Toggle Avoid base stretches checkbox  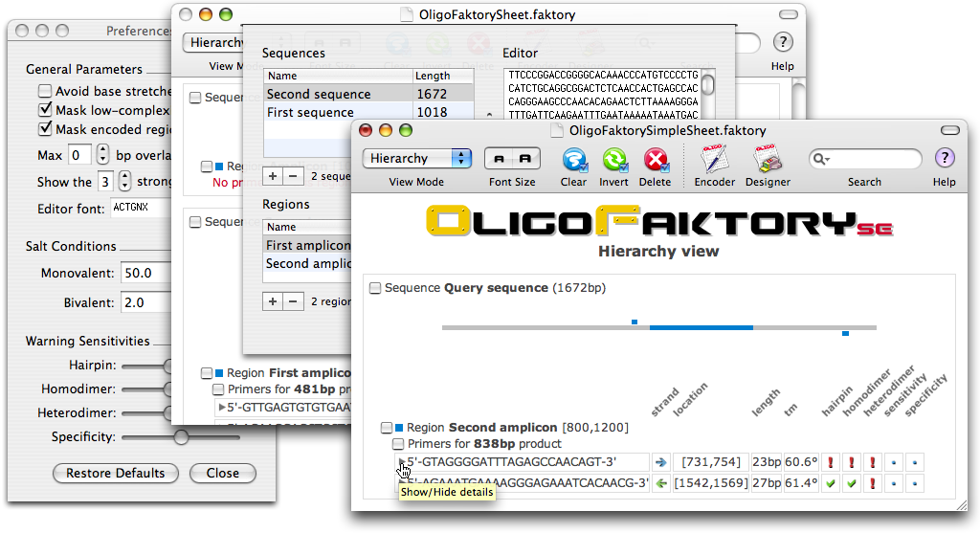(x=45, y=91)
